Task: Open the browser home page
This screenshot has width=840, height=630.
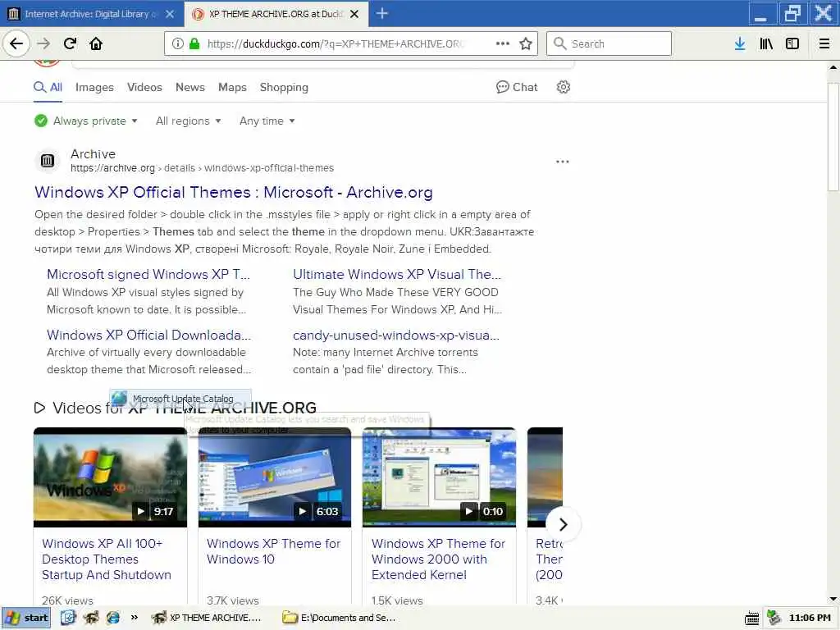Action: point(96,43)
